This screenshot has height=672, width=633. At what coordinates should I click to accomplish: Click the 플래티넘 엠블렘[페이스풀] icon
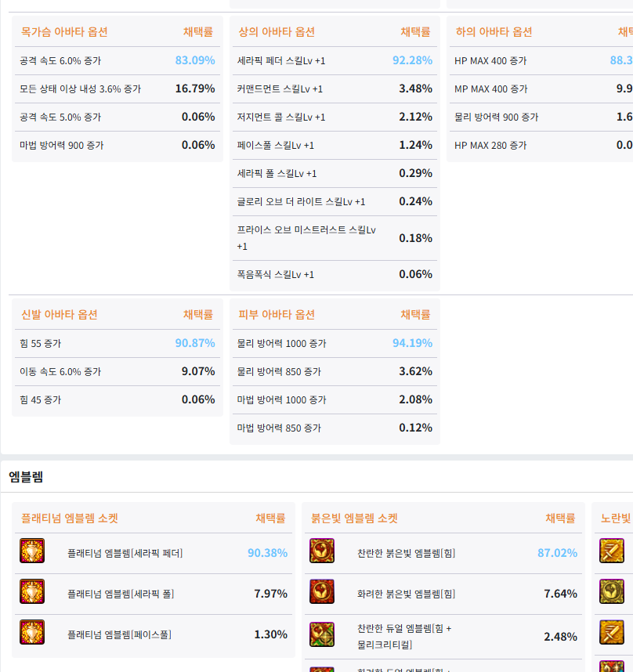click(x=32, y=632)
